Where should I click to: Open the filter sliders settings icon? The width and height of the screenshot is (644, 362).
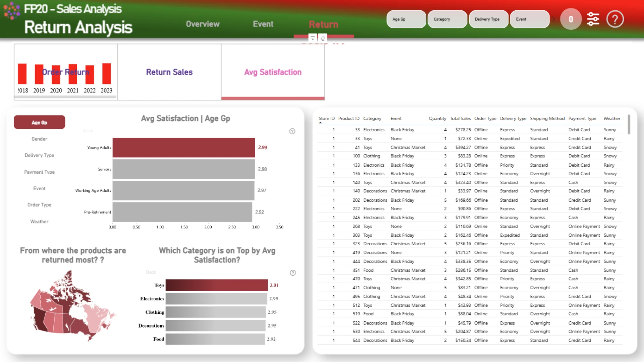[x=593, y=19]
